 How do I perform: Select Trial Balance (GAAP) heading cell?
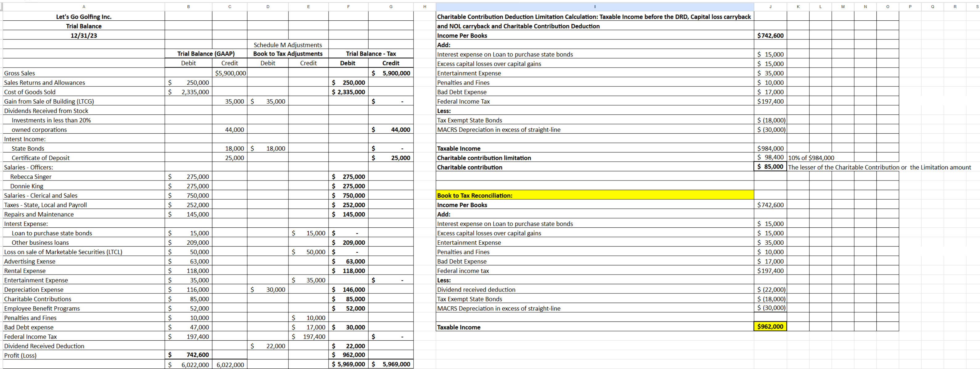click(x=206, y=54)
